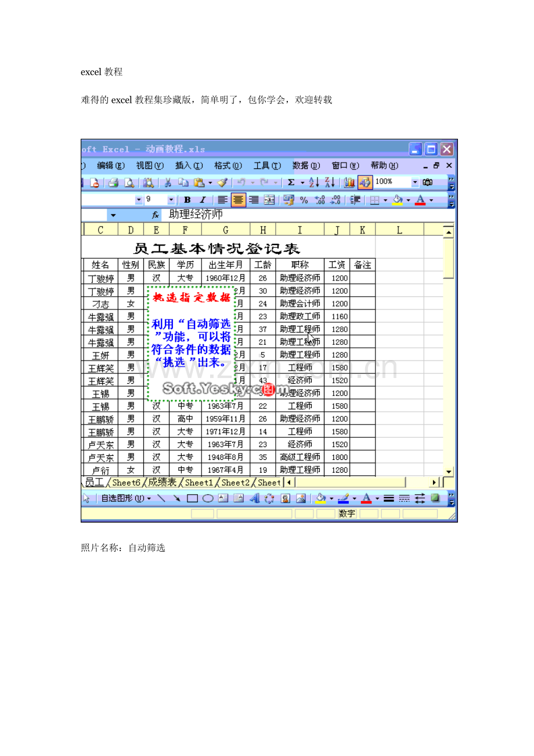This screenshot has width=534, height=756.
Task: Toggle Center alignment button
Action: coord(237,200)
